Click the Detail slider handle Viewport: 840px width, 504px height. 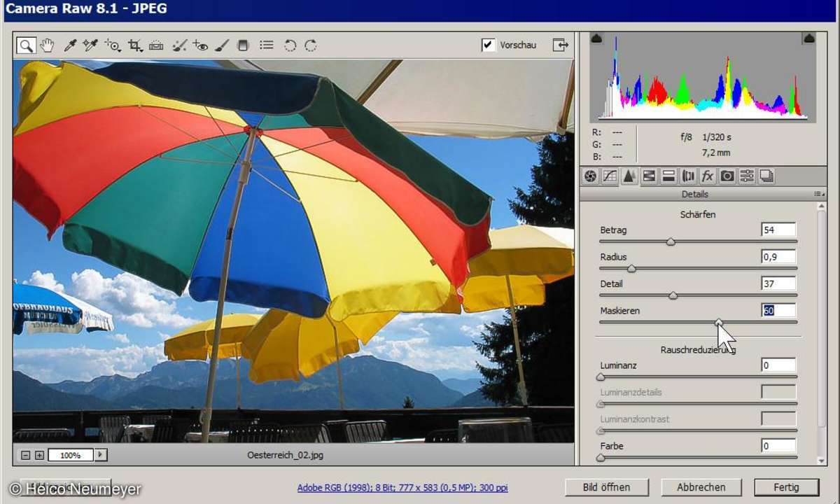point(673,295)
